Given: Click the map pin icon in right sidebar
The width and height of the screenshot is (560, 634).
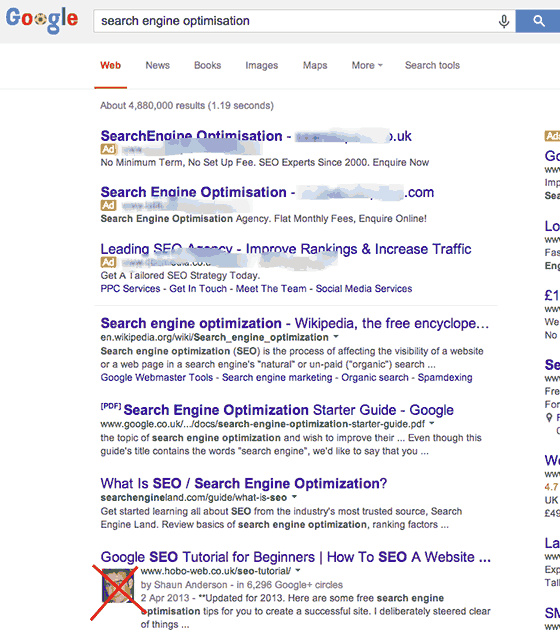Looking at the screenshot, I should 549,417.
